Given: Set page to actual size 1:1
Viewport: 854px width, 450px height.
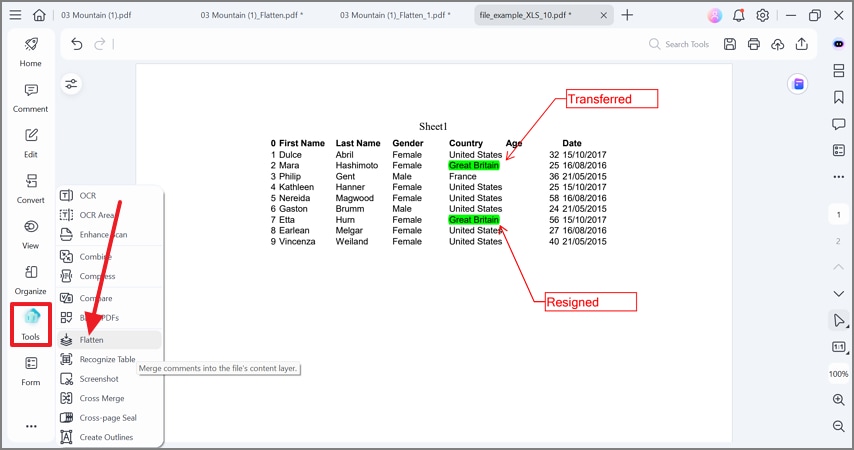Looking at the screenshot, I should [839, 347].
